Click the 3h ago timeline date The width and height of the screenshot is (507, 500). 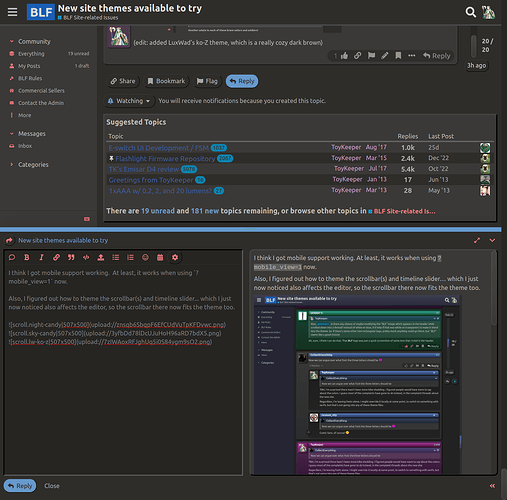[x=476, y=66]
